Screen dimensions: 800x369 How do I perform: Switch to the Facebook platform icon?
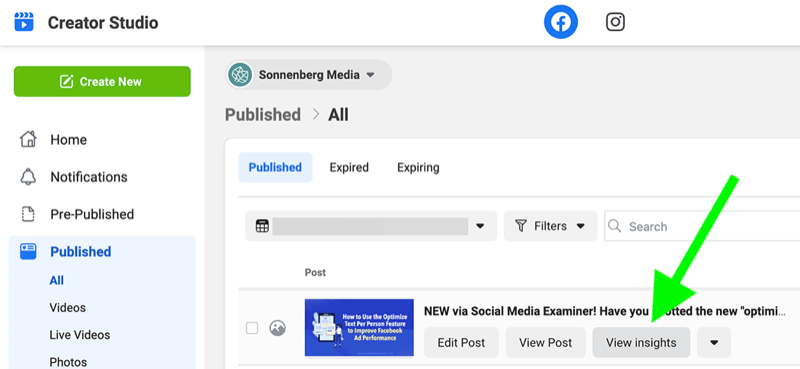(561, 22)
